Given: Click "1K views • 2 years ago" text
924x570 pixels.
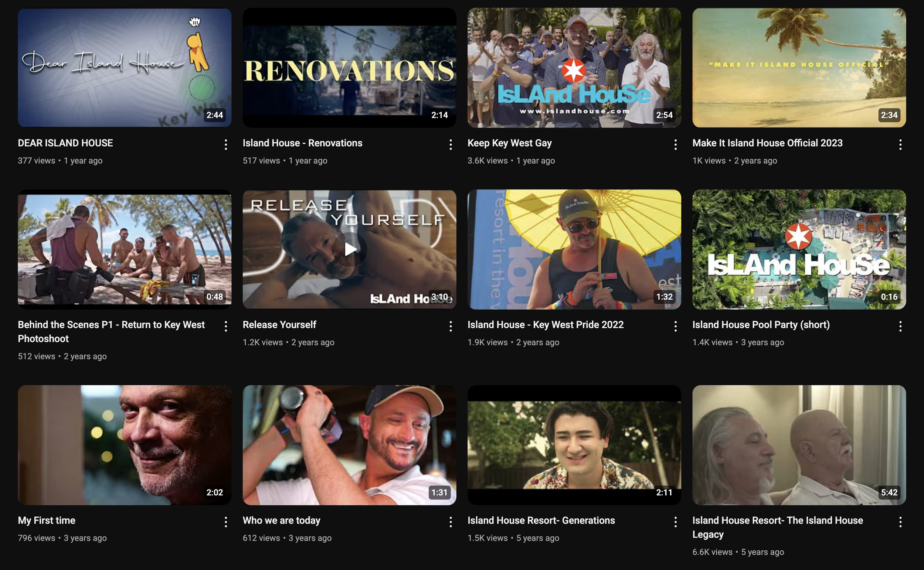Looking at the screenshot, I should tap(735, 161).
